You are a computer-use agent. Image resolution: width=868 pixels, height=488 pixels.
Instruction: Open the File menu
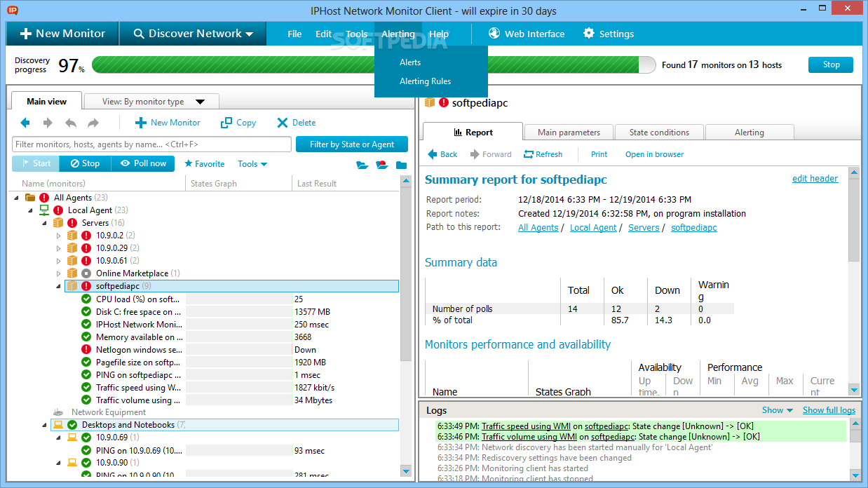(x=294, y=34)
